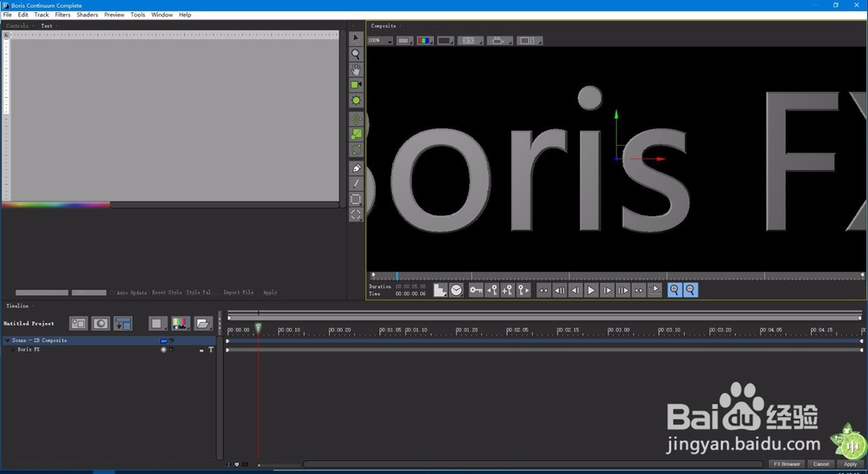
Task: Open the Filters menu
Action: (62, 15)
